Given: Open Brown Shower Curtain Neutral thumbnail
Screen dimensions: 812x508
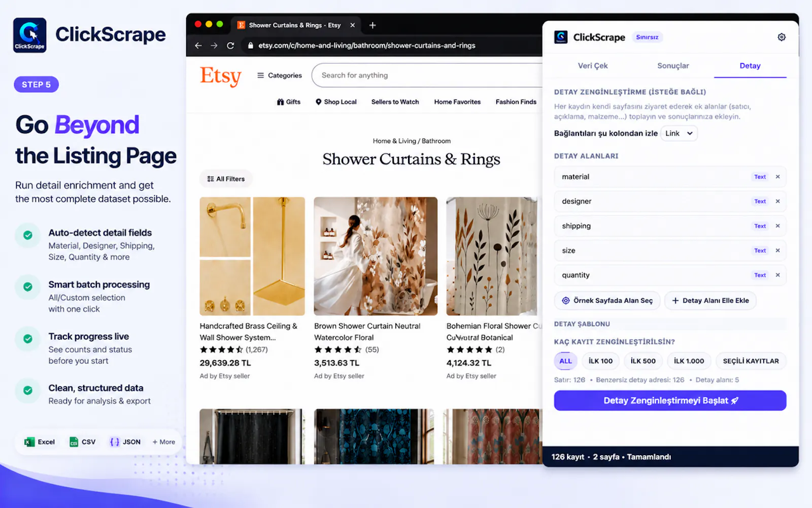Looking at the screenshot, I should 376,256.
